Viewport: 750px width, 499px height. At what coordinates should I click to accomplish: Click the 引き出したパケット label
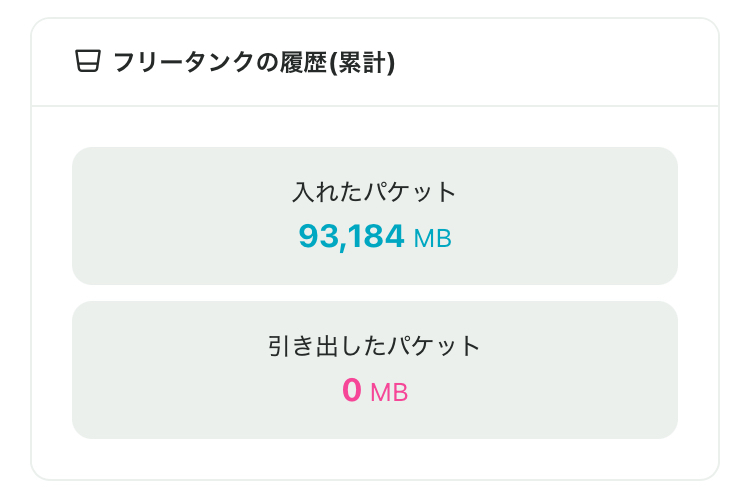(374, 346)
